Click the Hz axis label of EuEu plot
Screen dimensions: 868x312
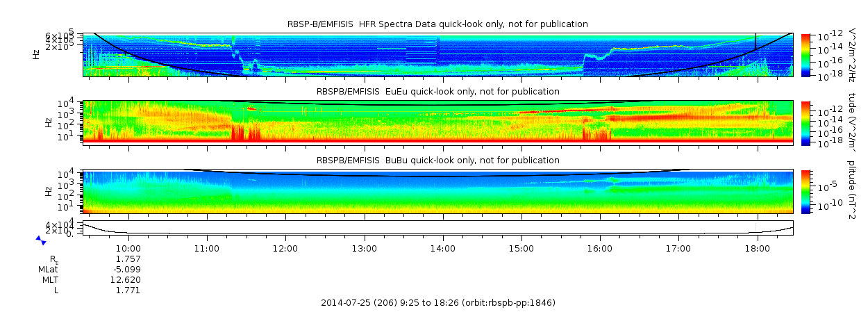[47, 122]
